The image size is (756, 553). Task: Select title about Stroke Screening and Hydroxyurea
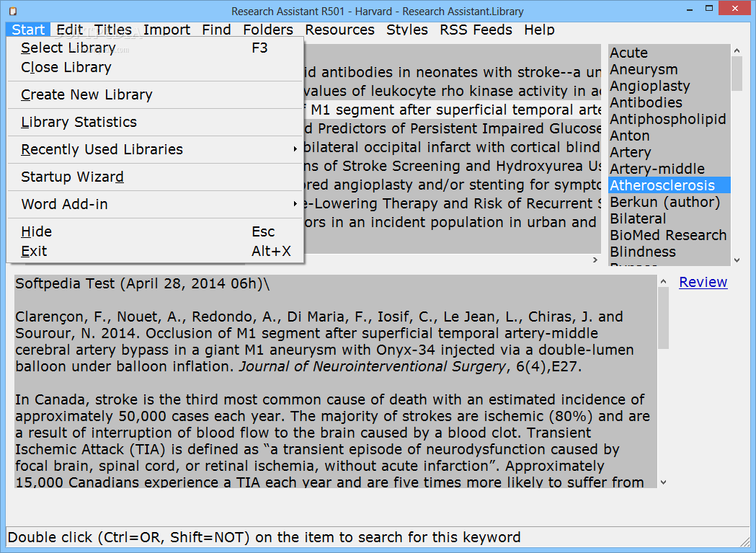pos(453,166)
